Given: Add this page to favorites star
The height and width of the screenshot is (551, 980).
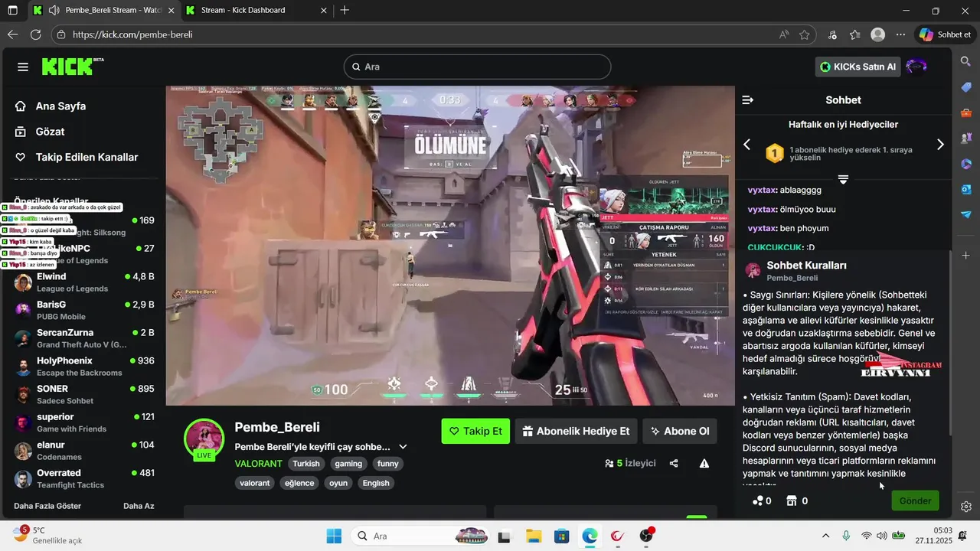Looking at the screenshot, I should 805,34.
